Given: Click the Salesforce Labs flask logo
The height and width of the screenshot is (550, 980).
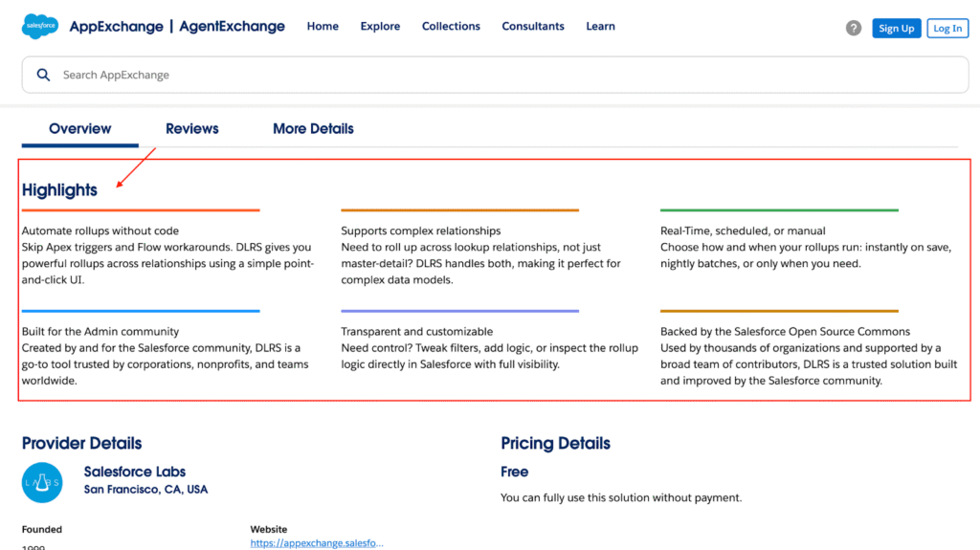Looking at the screenshot, I should click(42, 482).
